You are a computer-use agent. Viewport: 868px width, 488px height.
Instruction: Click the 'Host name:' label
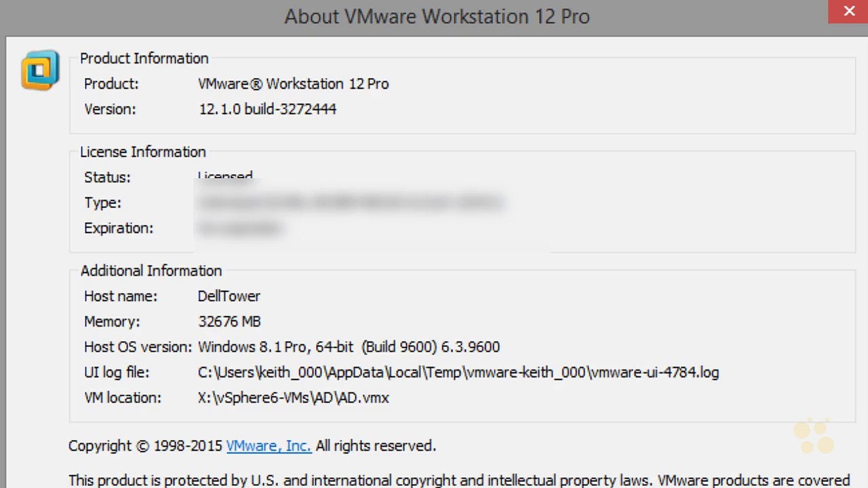click(x=120, y=296)
